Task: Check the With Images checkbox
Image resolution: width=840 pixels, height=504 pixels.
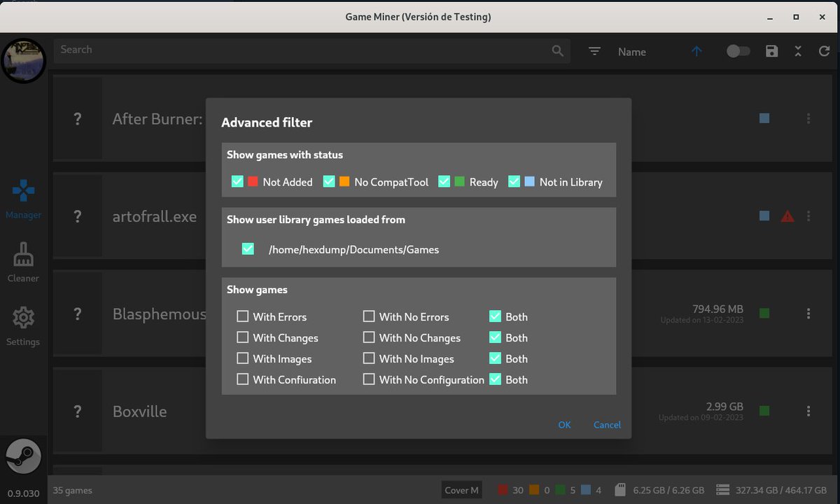Action: pyautogui.click(x=242, y=358)
